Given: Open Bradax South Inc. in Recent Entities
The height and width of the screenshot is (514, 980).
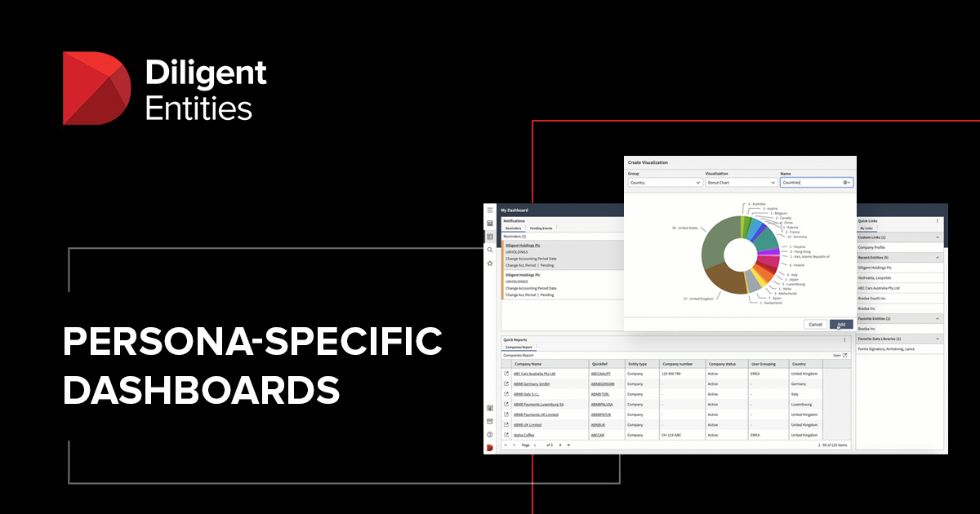Looking at the screenshot, I should tap(873, 298).
